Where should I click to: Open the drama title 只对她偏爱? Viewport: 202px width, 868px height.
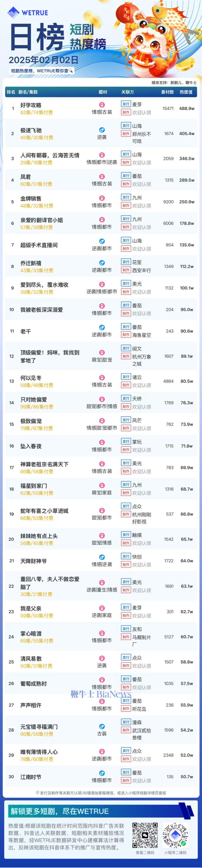click(x=34, y=399)
